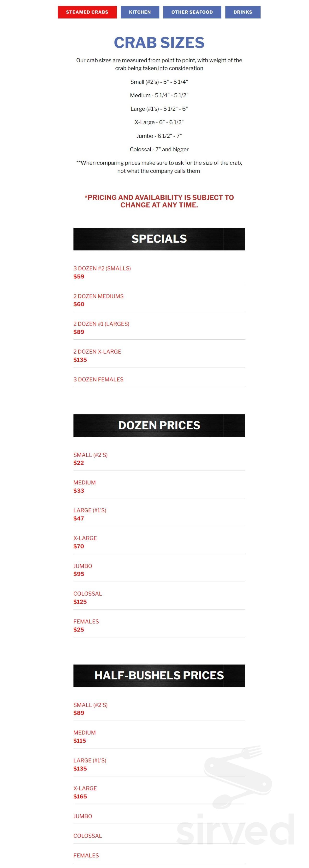Click the Half-Bushels Prices banner
The height and width of the screenshot is (868, 309).
coord(159,675)
